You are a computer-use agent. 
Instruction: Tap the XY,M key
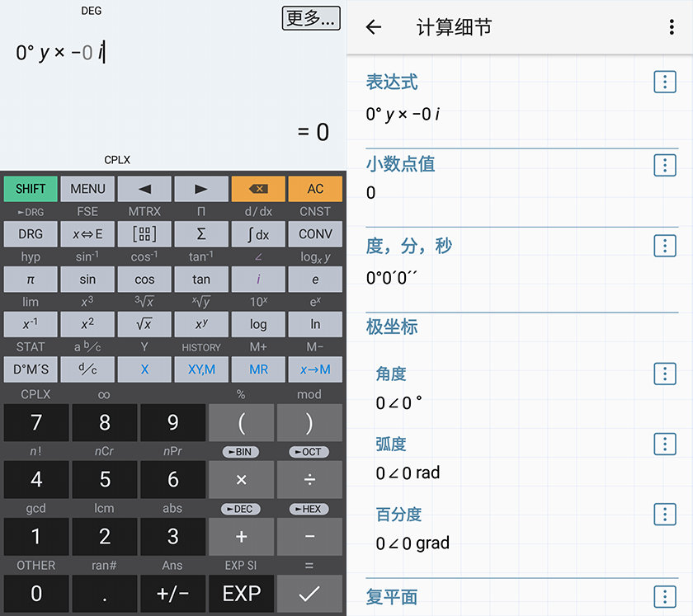tap(201, 369)
